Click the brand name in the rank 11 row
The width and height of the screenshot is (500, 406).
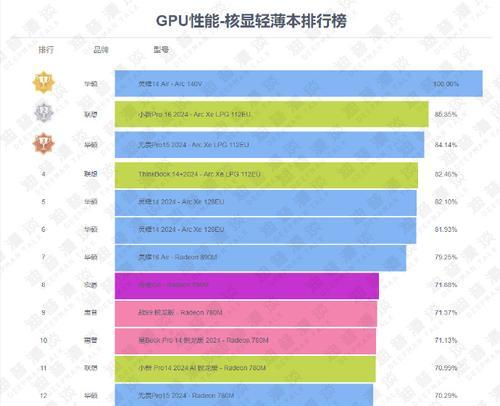(x=90, y=368)
